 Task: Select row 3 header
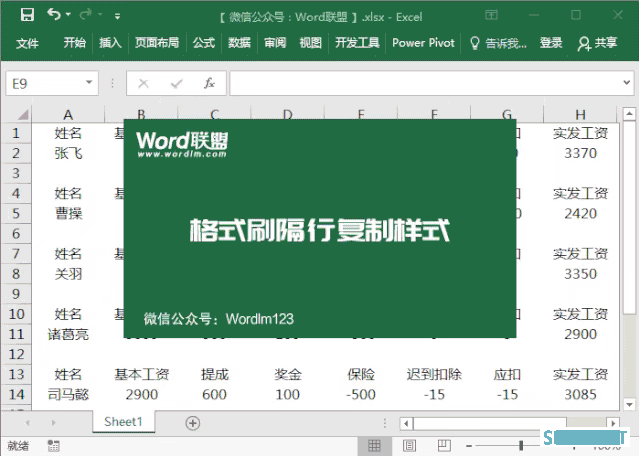point(16,173)
